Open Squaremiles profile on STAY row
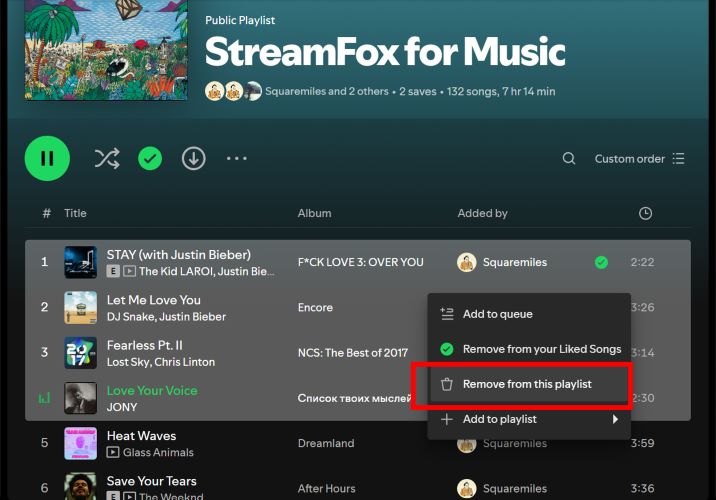This screenshot has width=716, height=500. coord(515,262)
